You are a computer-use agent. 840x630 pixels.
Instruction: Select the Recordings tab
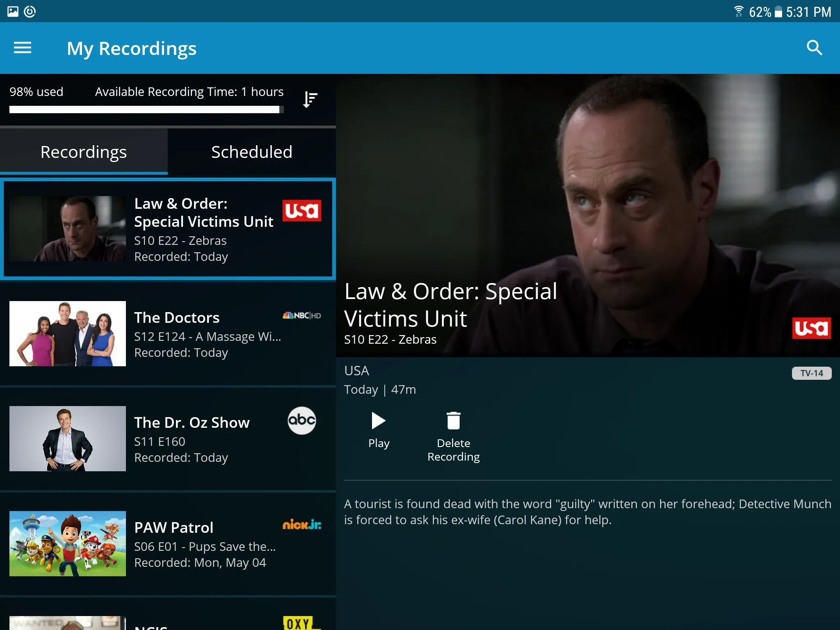(83, 151)
